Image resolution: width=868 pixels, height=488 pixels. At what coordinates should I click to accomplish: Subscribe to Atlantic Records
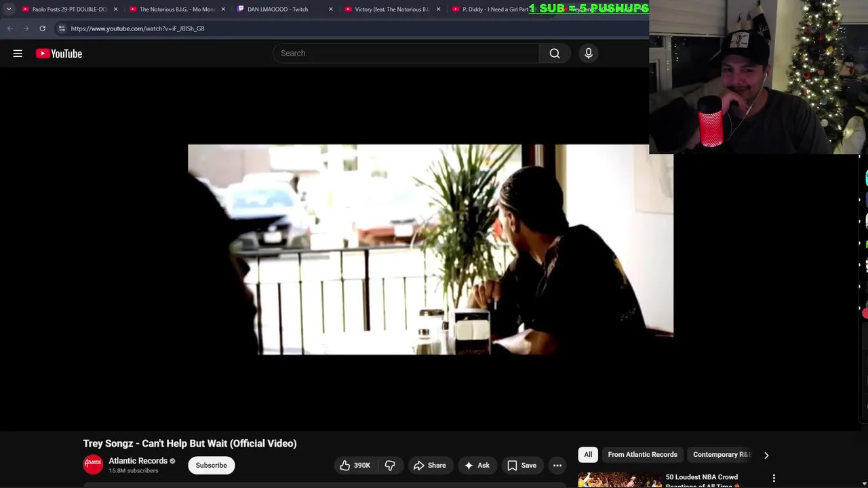pos(212,466)
